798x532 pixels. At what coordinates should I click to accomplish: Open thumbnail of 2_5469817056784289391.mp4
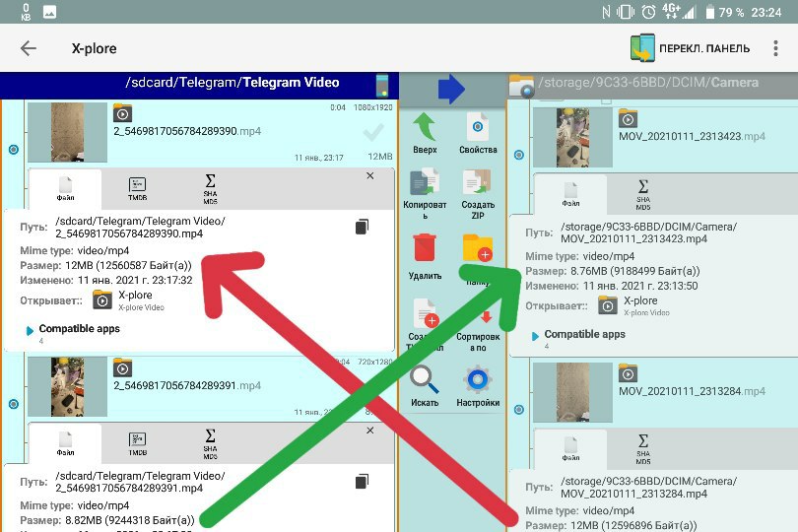coord(67,387)
